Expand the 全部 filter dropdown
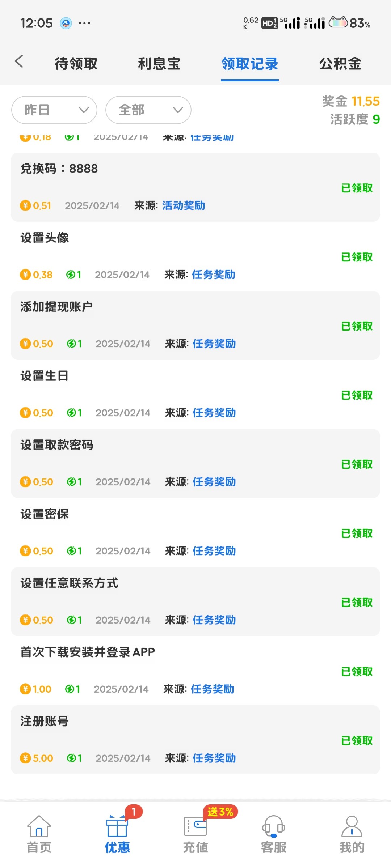Image resolution: width=391 pixels, height=868 pixels. pyautogui.click(x=148, y=110)
